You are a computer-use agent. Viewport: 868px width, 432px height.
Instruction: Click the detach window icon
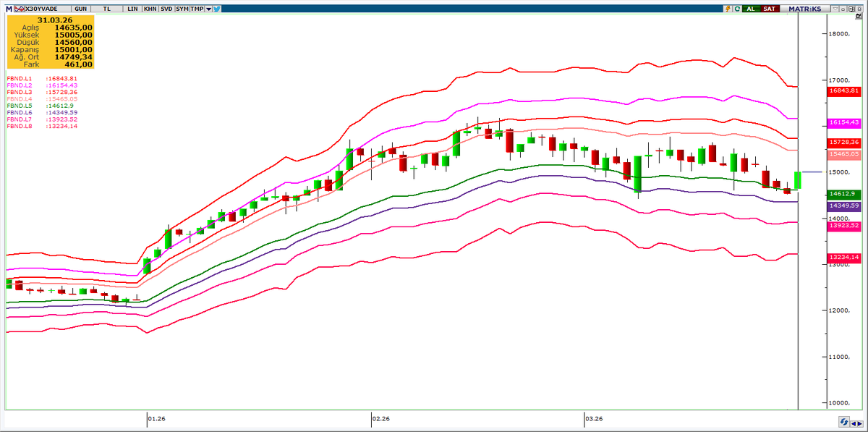click(851, 9)
